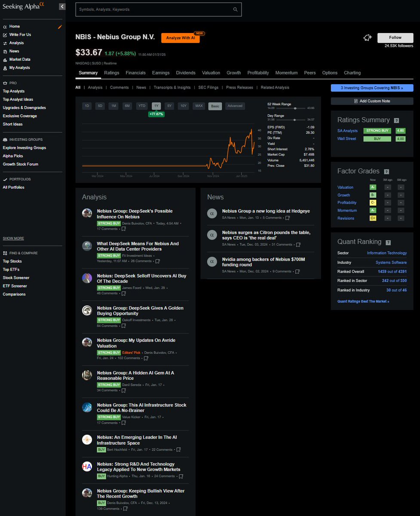Bookmark 'An Emerging Leader In The AI' article
Image resolution: width=420 pixels, height=516 pixels.
[x=179, y=449]
